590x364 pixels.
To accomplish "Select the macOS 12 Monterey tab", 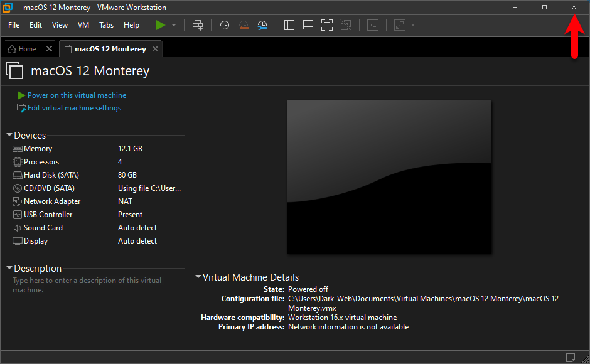I will tap(110, 49).
